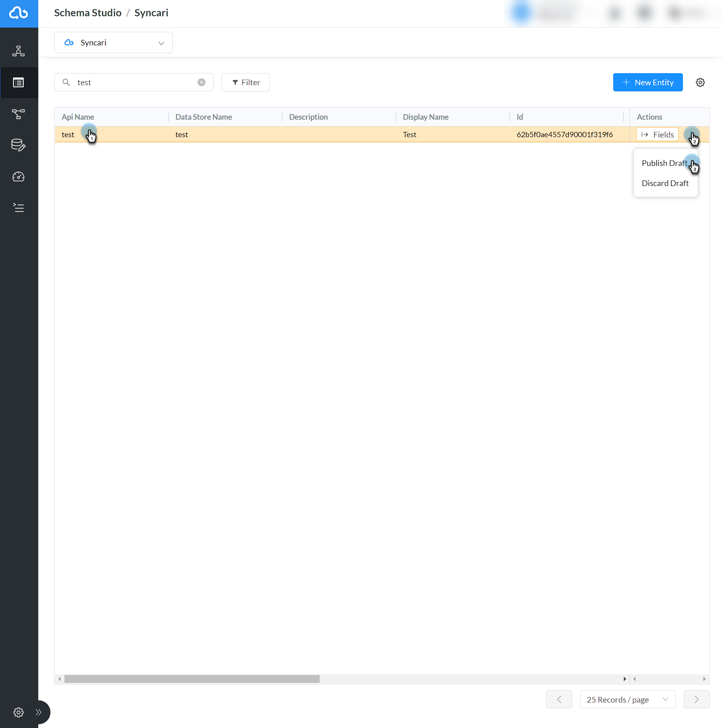Expand the sidebar with double chevron
722x728 pixels.
(x=38, y=712)
